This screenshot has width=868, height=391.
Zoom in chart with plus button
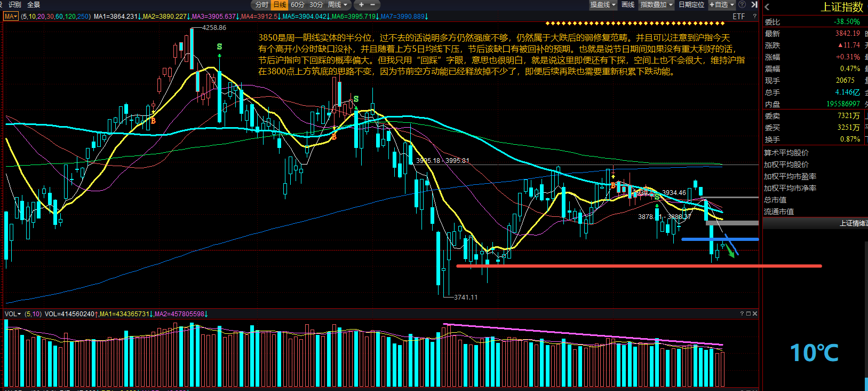pyautogui.click(x=361, y=4)
